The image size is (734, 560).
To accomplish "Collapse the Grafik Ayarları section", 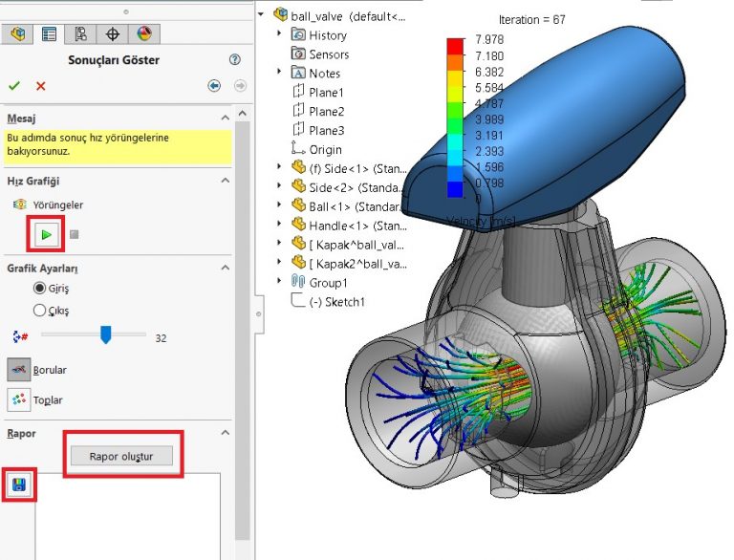I will (x=226, y=269).
